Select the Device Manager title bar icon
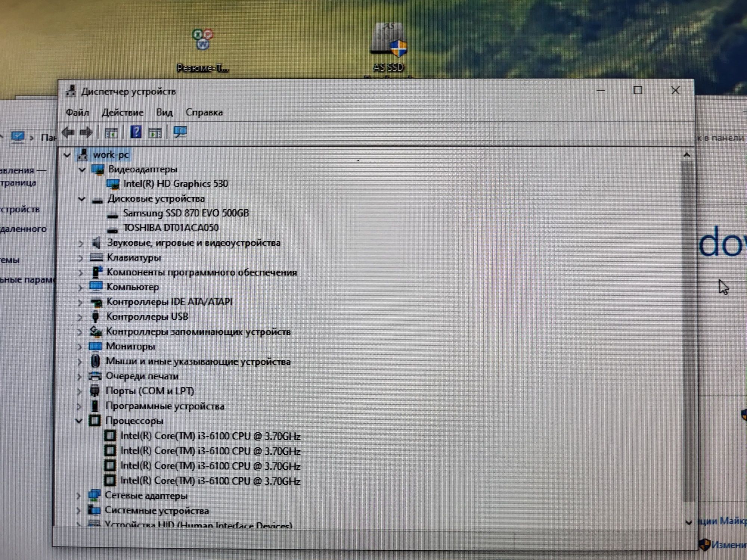747x560 pixels. (71, 91)
